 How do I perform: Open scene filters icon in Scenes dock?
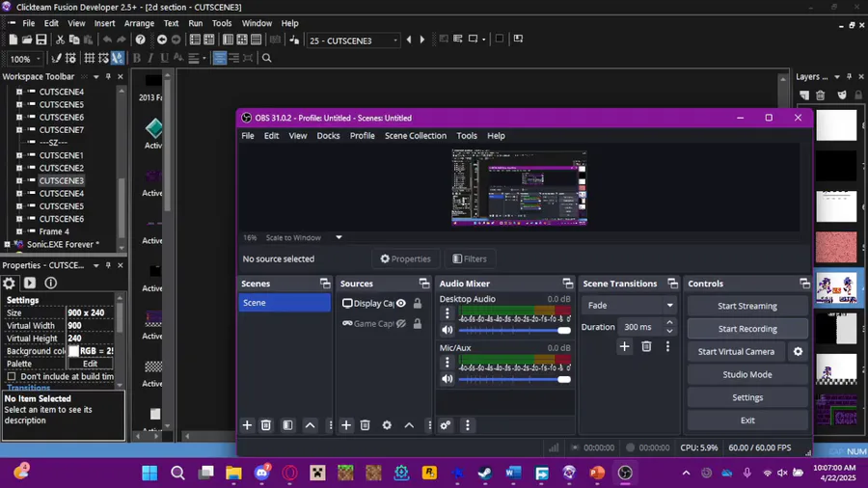(x=287, y=425)
